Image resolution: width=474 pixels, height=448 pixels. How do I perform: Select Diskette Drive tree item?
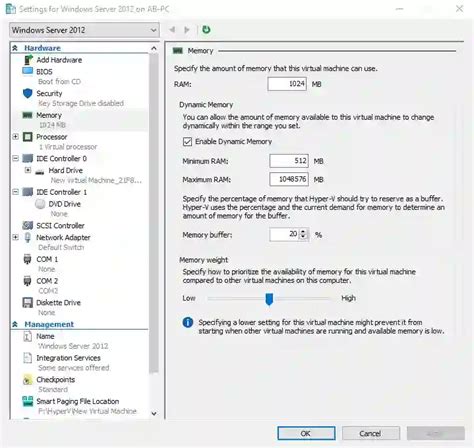58,303
